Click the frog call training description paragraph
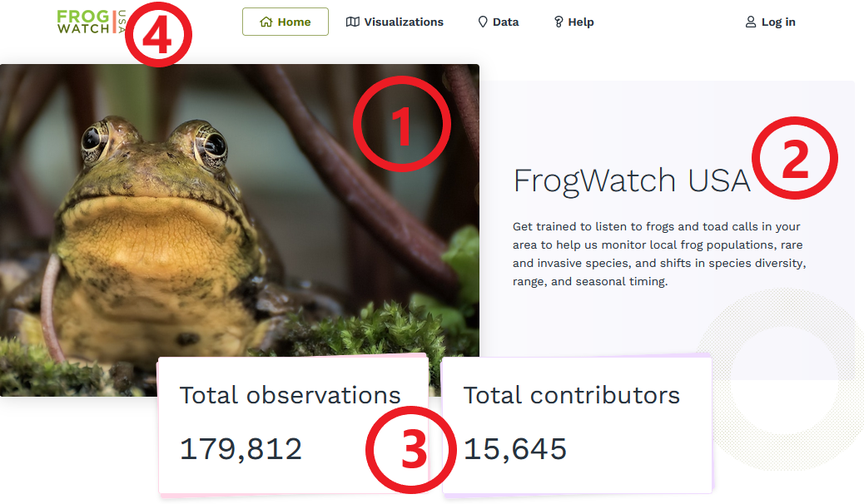864x504 pixels. click(658, 254)
